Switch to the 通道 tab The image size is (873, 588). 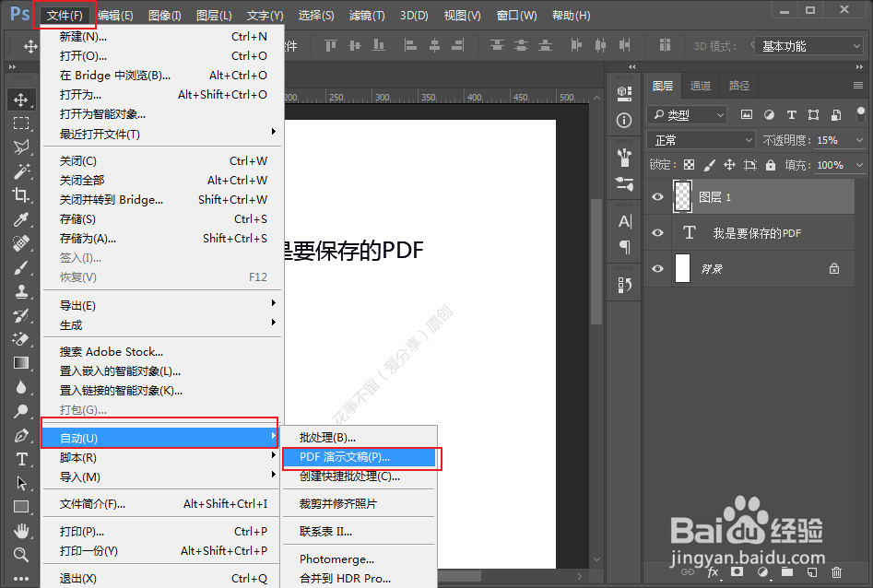[x=700, y=85]
